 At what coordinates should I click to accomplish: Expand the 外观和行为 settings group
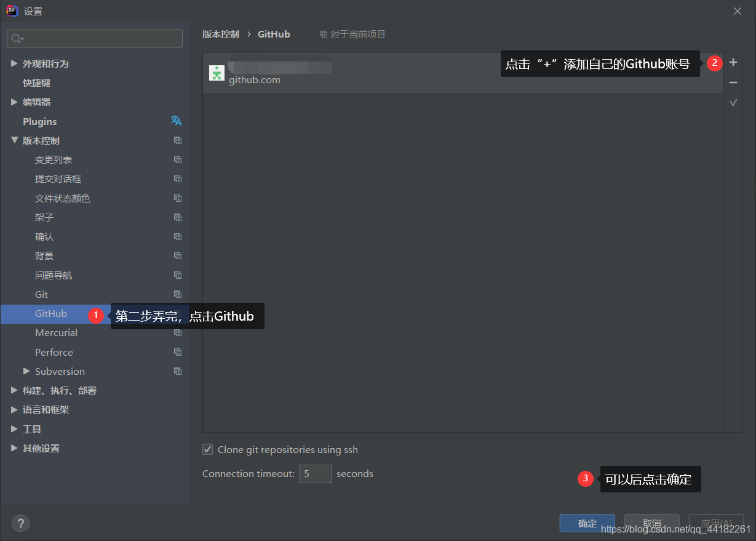click(14, 63)
